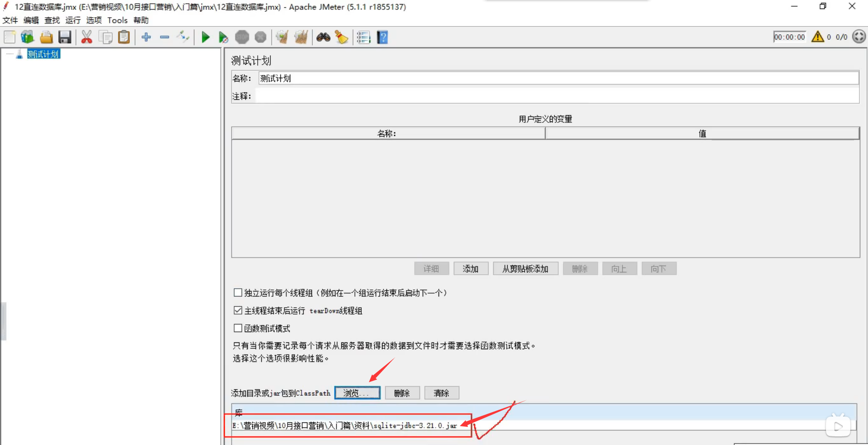
Task: Click the Open file folder icon
Action: click(46, 37)
